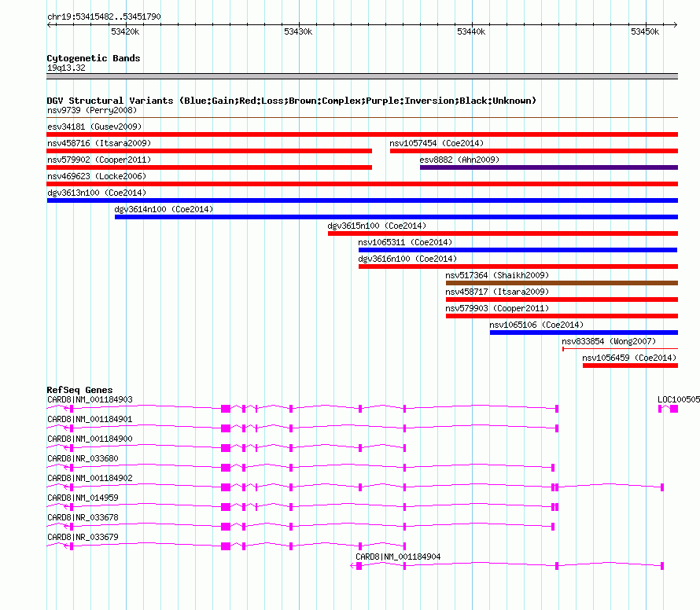
Task: Select the nsv1057454 (Coe2014) variant label
Action: [x=437, y=143]
